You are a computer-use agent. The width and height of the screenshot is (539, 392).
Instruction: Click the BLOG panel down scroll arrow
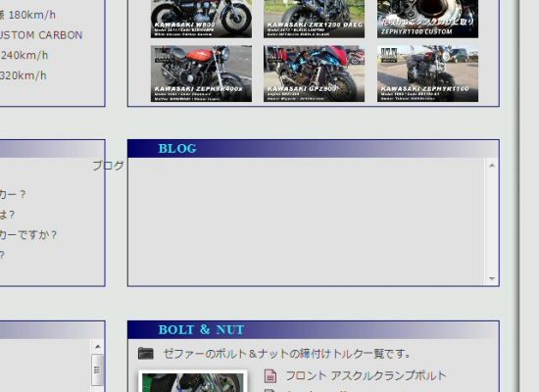[x=492, y=278]
